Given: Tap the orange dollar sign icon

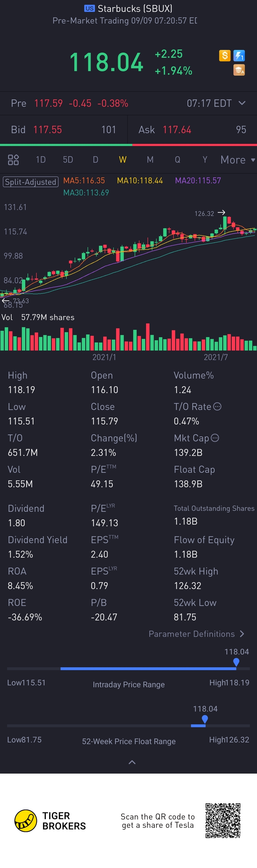Looking at the screenshot, I should coord(225,56).
